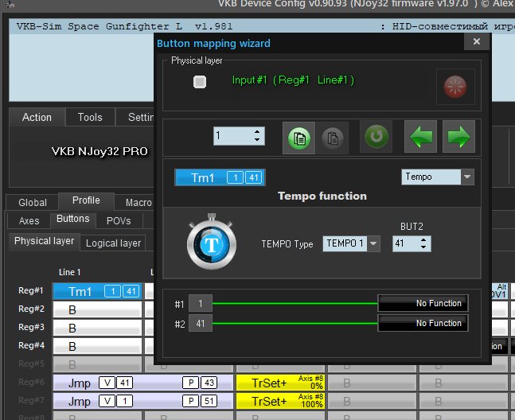This screenshot has height=420, width=515.
Task: Click the Line 1 column header
Action: pos(69,272)
